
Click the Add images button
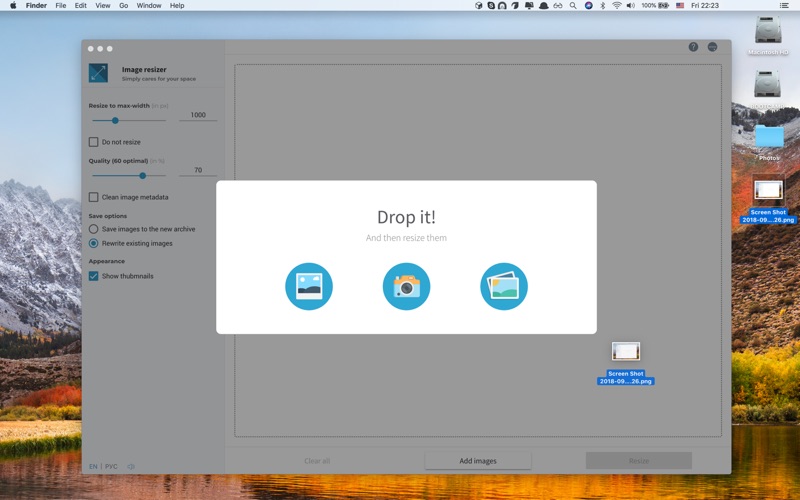coord(478,461)
